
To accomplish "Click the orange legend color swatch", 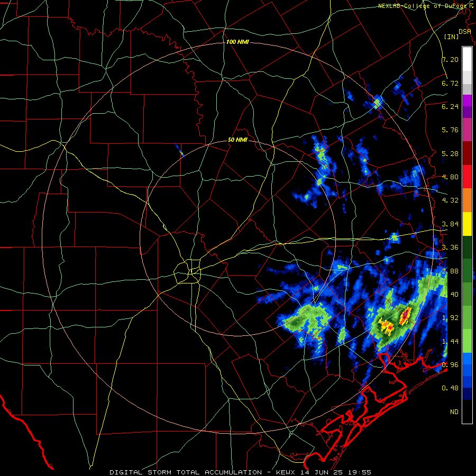I will tap(467, 200).
